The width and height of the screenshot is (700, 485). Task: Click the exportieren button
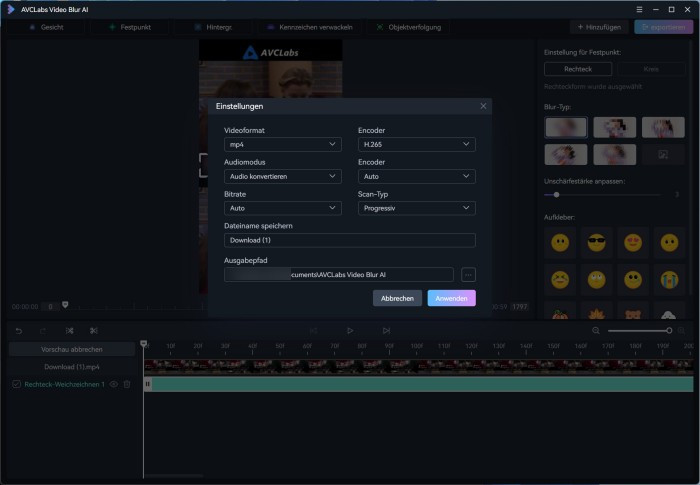point(663,27)
